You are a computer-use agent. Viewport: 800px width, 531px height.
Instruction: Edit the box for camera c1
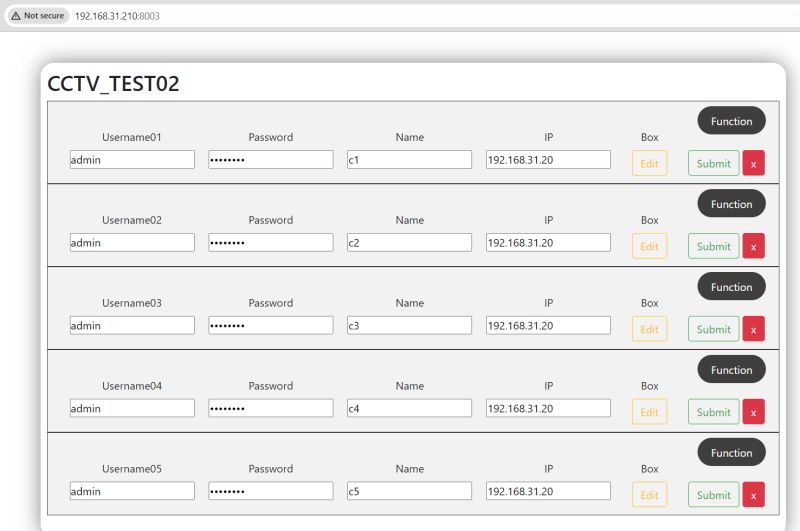tap(649, 163)
